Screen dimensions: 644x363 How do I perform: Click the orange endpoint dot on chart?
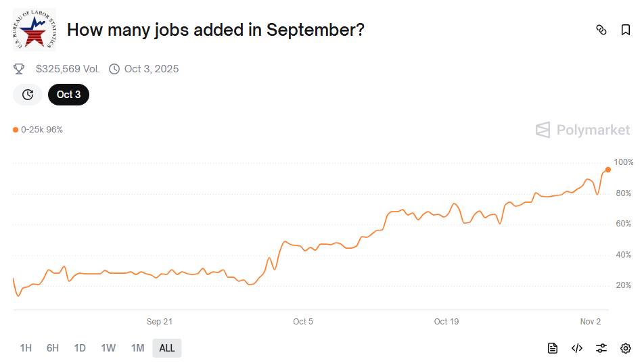(608, 170)
